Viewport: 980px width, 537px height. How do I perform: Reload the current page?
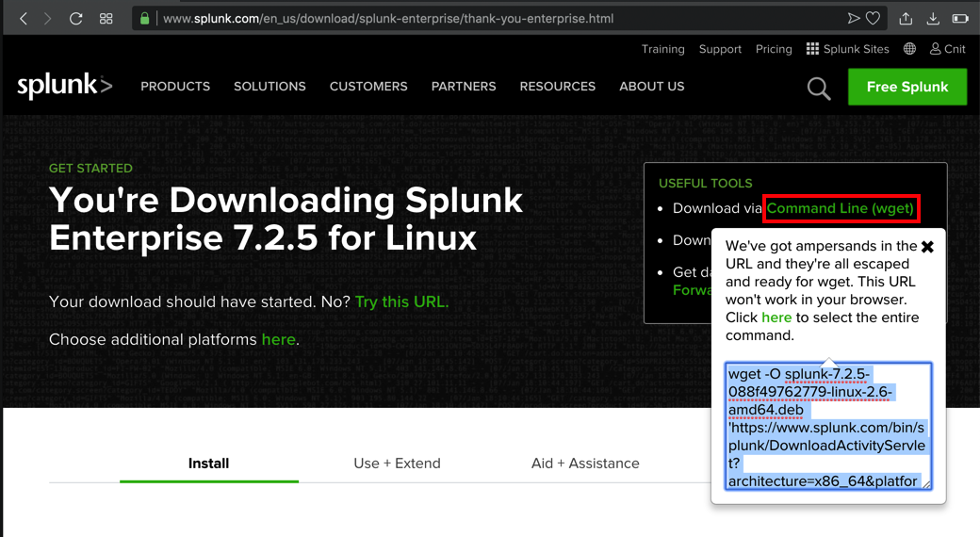(75, 19)
